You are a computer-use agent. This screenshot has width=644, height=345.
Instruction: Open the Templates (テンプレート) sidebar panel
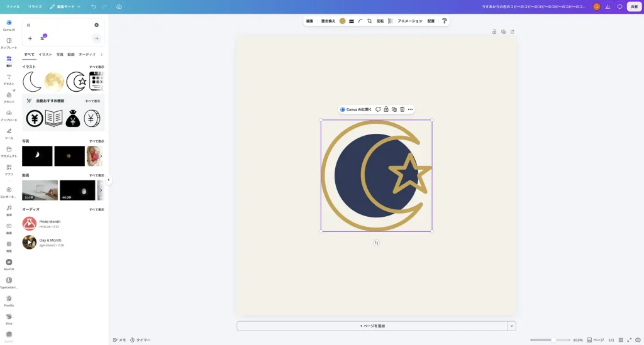click(9, 43)
